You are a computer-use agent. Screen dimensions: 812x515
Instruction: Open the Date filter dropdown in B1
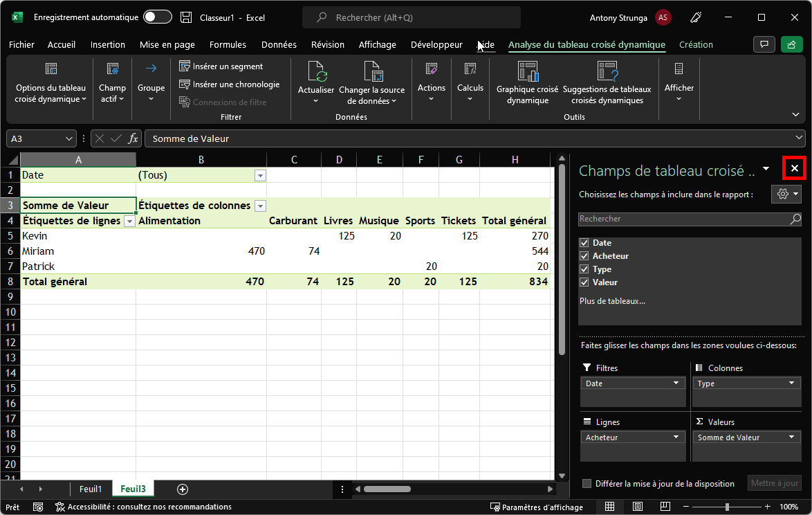coord(260,176)
